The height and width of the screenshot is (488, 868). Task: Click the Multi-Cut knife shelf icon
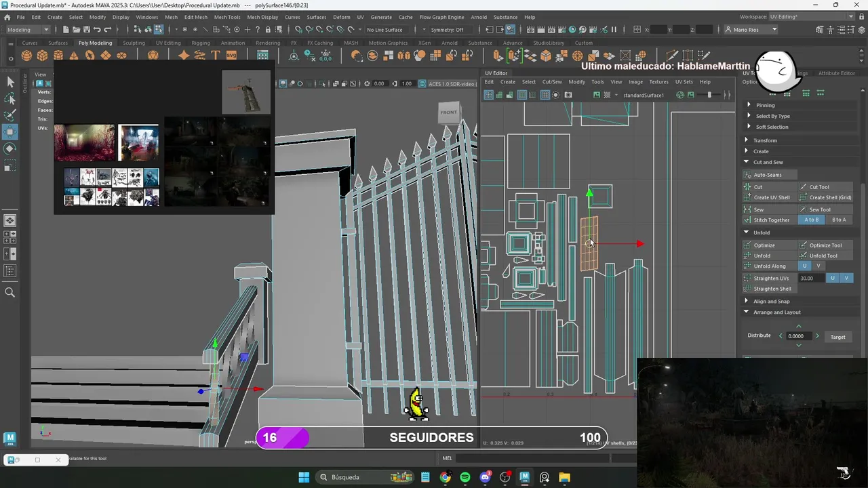[x=672, y=56]
